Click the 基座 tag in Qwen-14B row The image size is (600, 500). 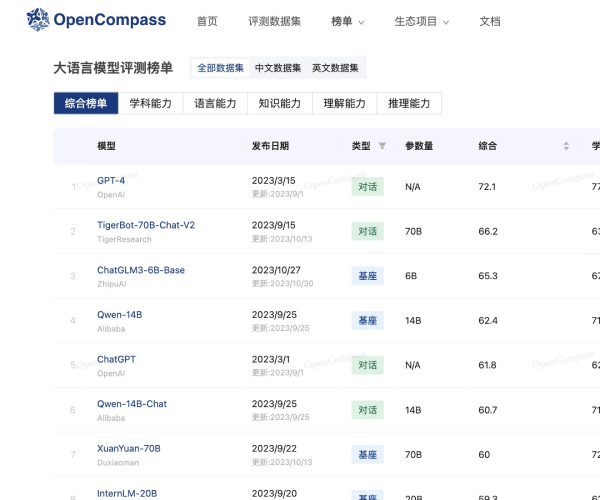click(x=367, y=321)
